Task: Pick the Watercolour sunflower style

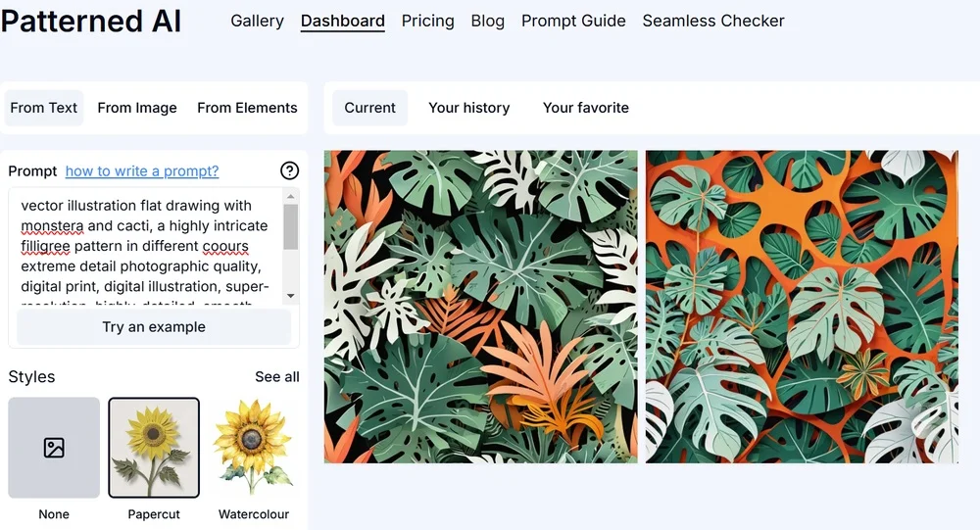Action: click(254, 448)
